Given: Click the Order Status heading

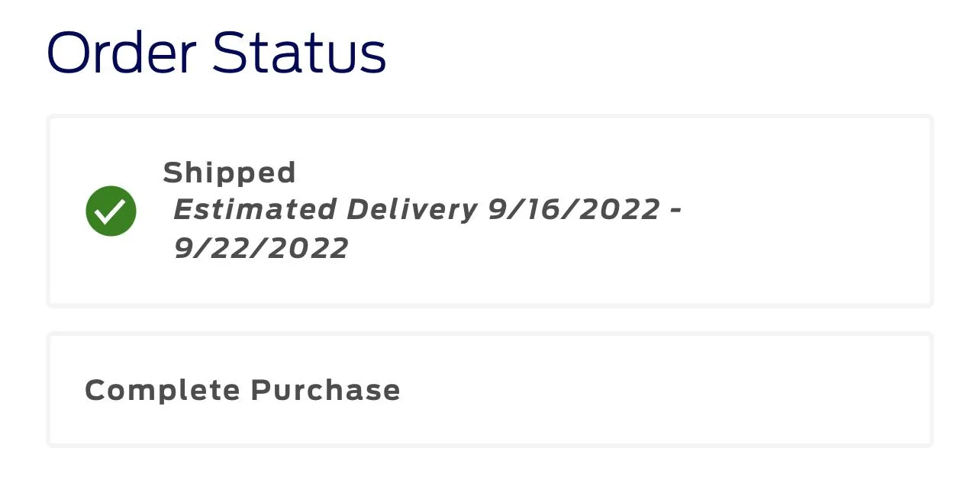Looking at the screenshot, I should coord(216,53).
